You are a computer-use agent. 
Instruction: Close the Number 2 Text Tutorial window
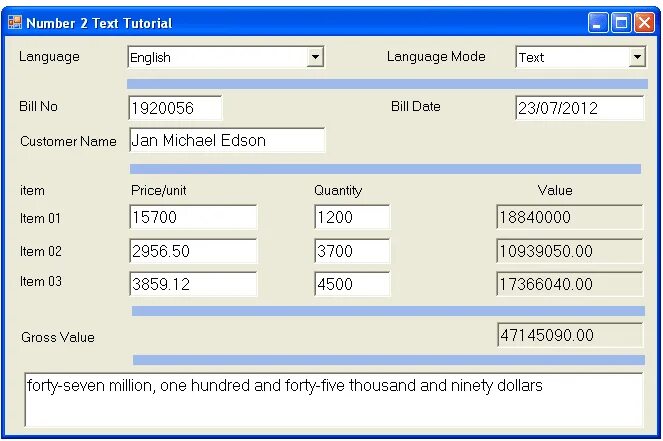644,22
